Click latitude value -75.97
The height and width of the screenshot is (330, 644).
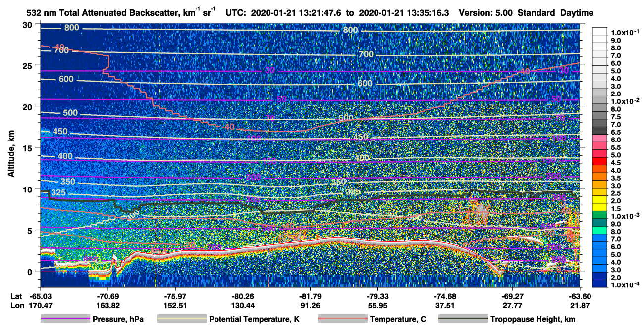(175, 296)
